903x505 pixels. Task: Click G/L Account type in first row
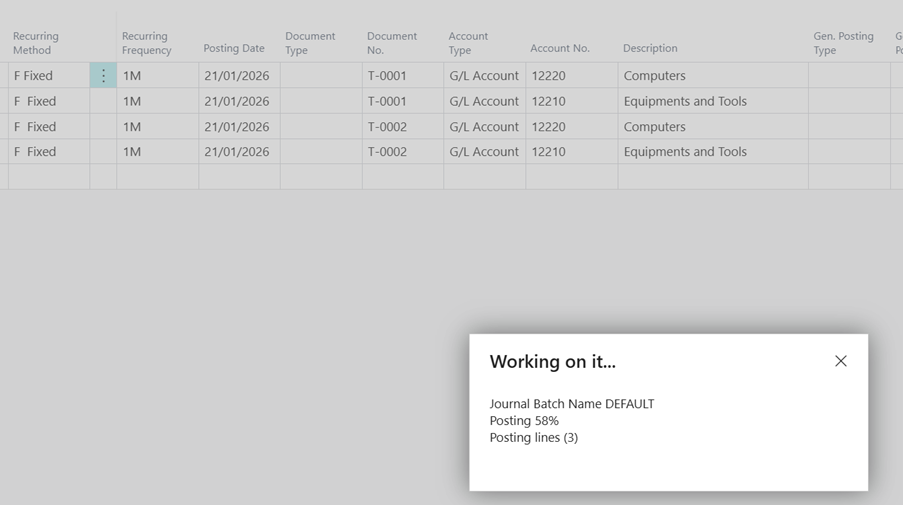484,76
